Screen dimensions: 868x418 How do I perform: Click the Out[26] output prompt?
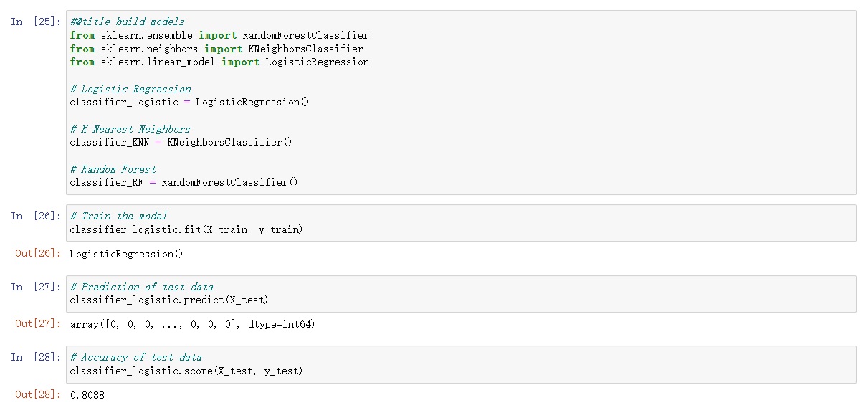click(38, 254)
